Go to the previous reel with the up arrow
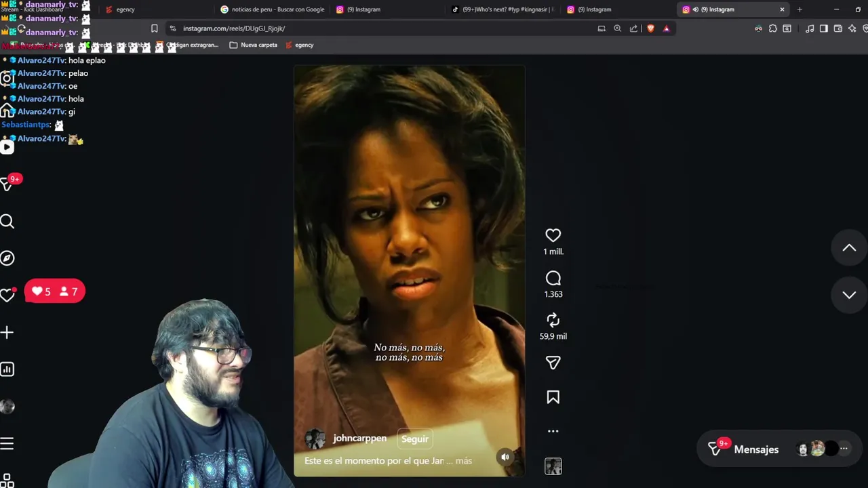 [849, 248]
